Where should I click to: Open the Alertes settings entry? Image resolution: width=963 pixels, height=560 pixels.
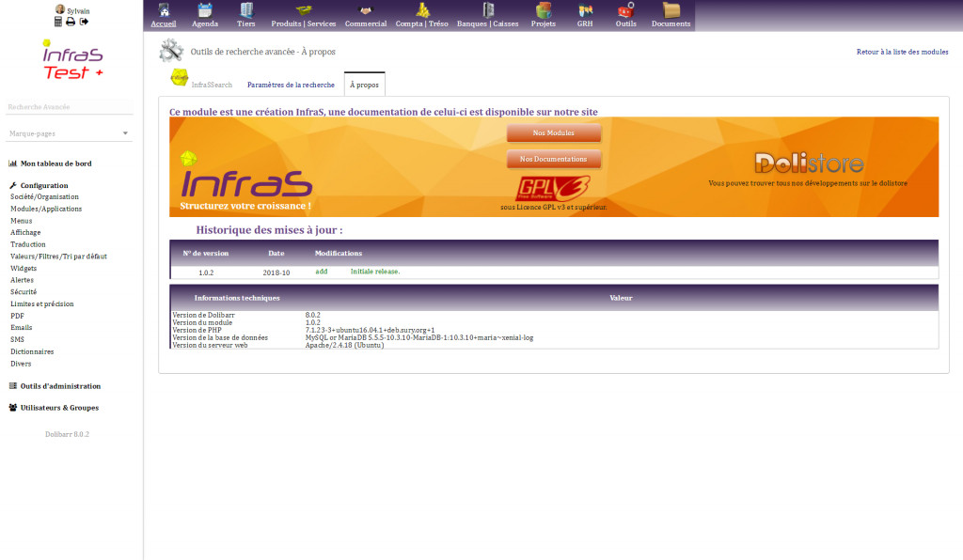[22, 280]
